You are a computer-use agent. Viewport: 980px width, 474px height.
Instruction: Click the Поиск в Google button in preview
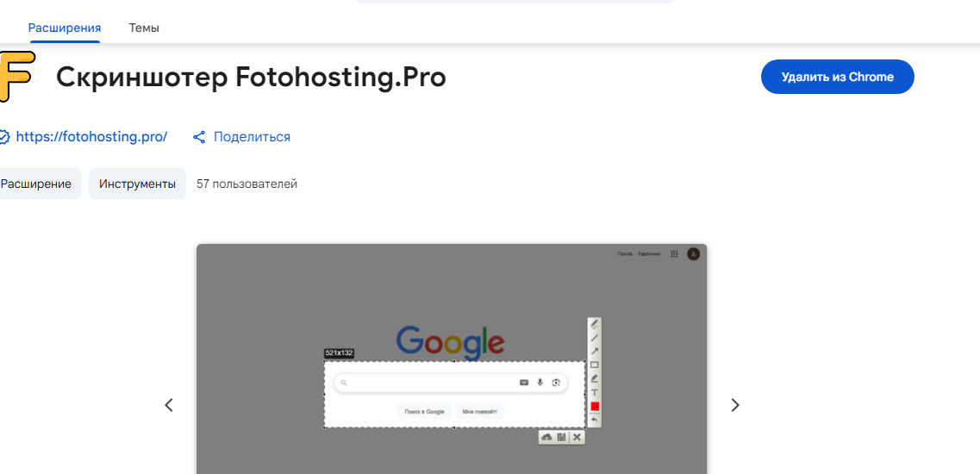coord(424,411)
